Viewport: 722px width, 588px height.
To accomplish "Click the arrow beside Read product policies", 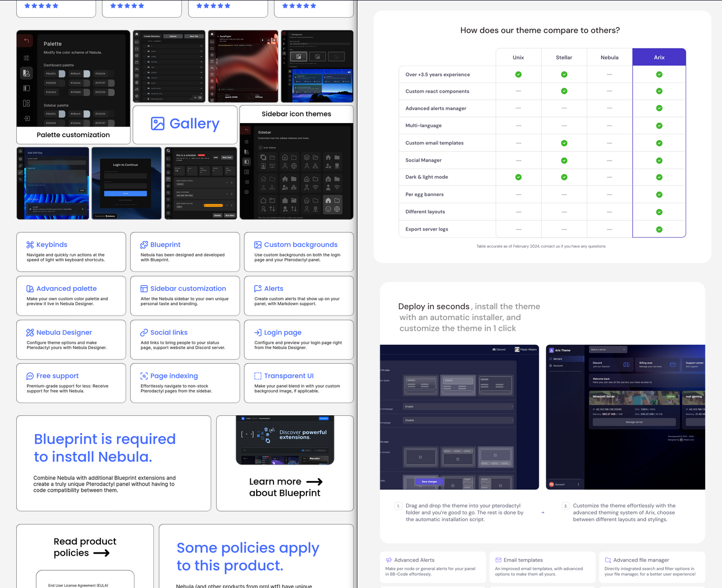I will pyautogui.click(x=101, y=553).
